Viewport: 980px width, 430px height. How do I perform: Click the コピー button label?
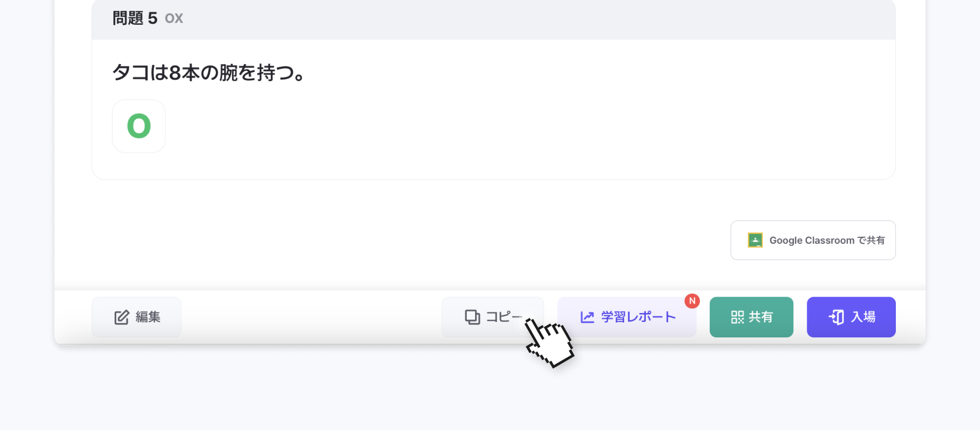(x=504, y=317)
